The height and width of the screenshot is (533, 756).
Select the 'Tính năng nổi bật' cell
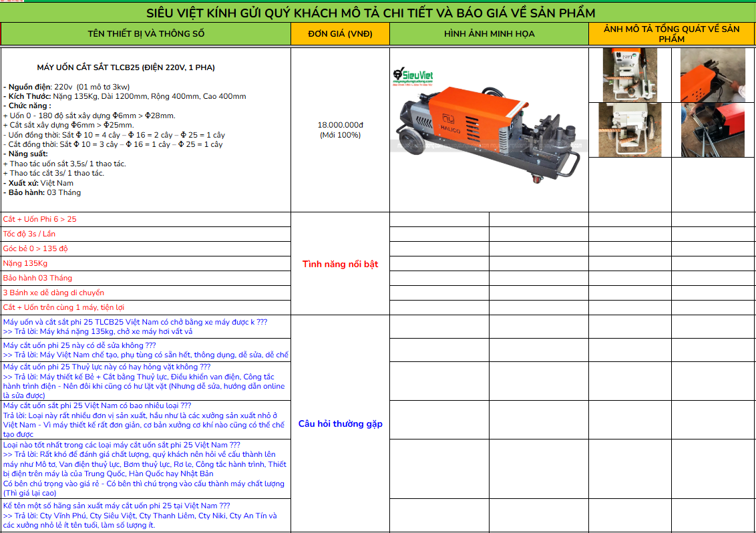tap(340, 264)
